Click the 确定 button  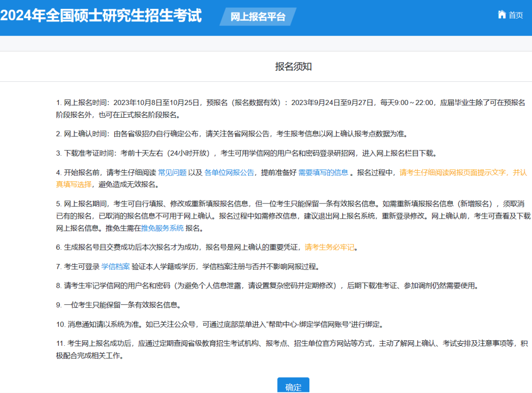293,386
